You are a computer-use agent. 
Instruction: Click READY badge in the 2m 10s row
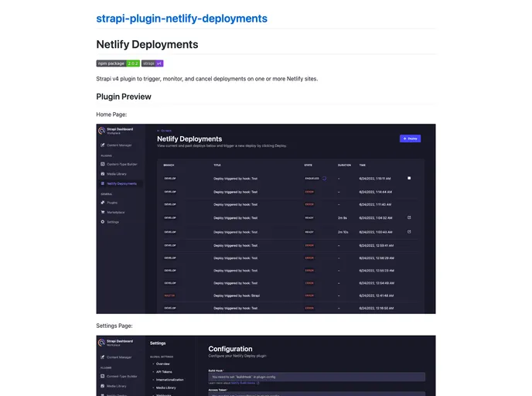[309, 232]
